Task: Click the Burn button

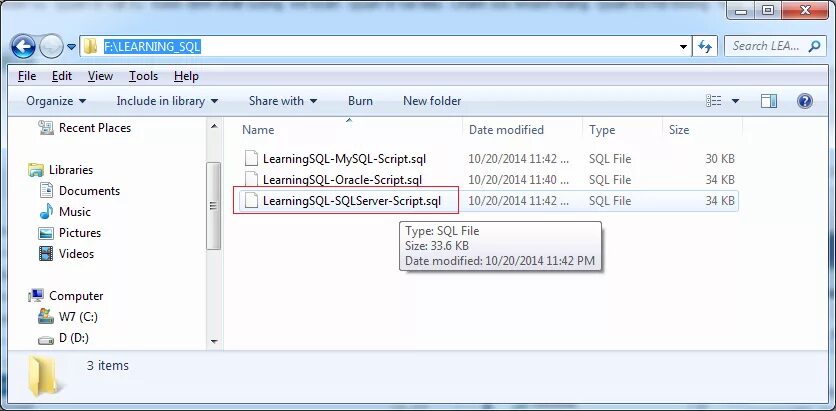Action: (x=360, y=101)
